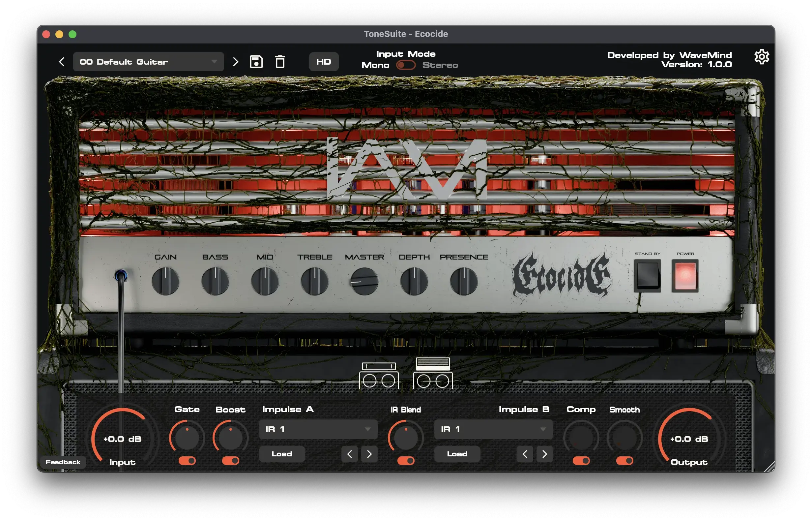This screenshot has height=521, width=812.
Task: Expand the Impulse A IR 1 dropdown
Action: (x=318, y=429)
